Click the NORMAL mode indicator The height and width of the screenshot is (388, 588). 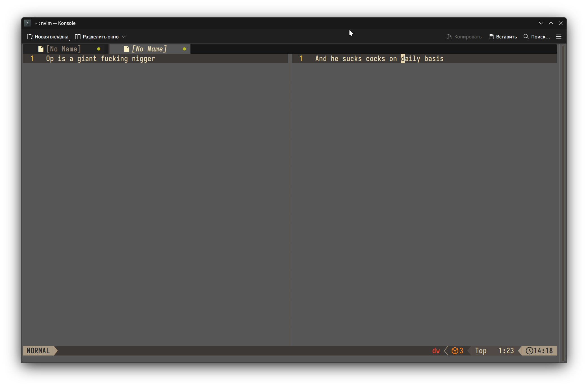[38, 351]
